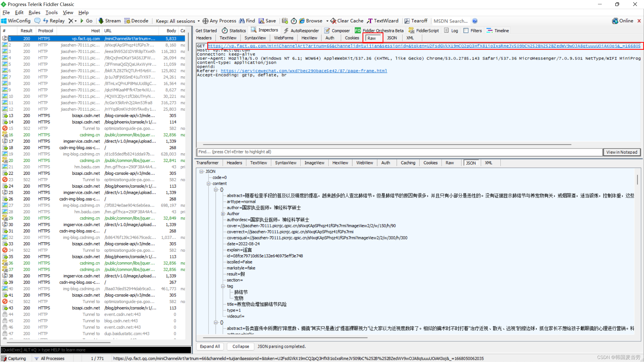
Task: Toggle Decode option in toolbar
Action: pos(136,21)
